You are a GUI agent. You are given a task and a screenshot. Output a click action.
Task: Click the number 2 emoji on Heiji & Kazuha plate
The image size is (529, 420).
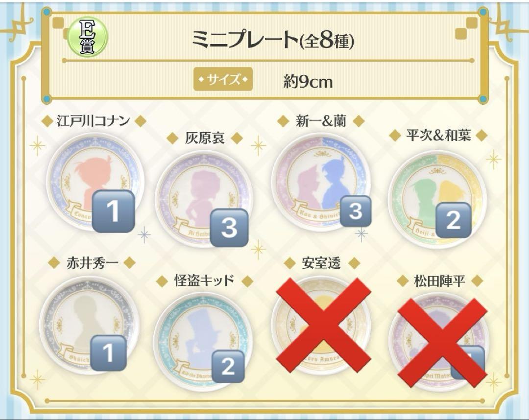point(453,220)
